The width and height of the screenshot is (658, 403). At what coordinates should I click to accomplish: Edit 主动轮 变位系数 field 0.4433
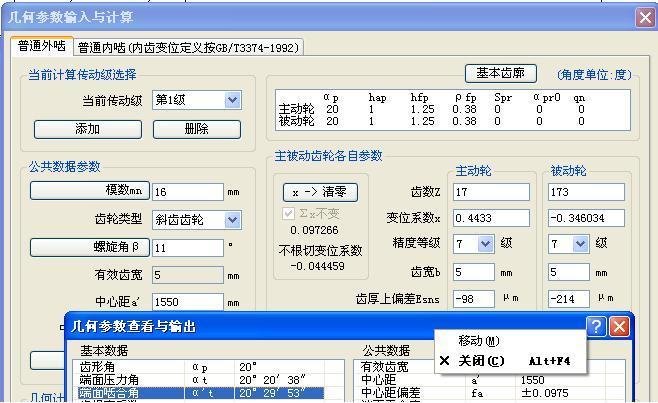pos(491,218)
